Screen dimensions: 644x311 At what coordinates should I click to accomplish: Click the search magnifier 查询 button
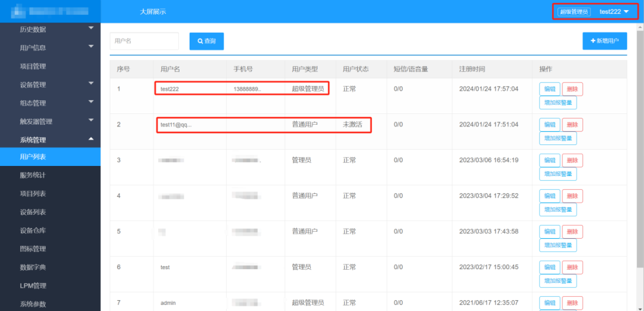(206, 41)
